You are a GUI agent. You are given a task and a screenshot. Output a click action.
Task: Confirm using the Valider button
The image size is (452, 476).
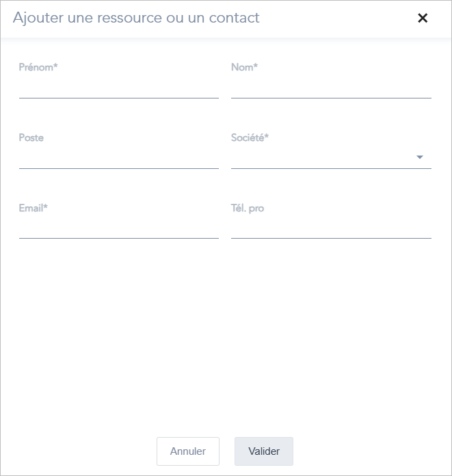click(264, 451)
